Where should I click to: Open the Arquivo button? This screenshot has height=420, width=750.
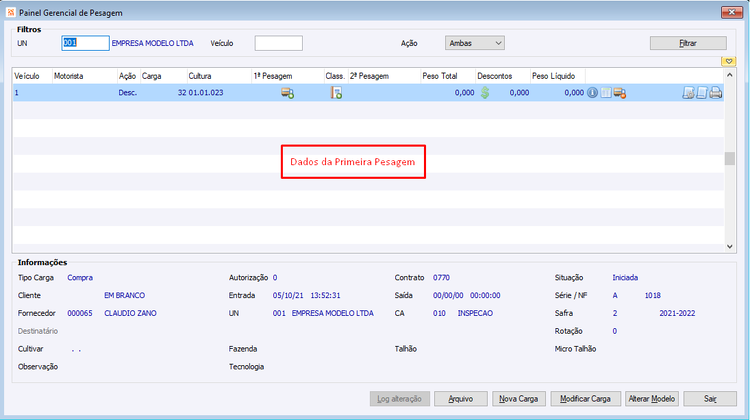[x=461, y=398]
